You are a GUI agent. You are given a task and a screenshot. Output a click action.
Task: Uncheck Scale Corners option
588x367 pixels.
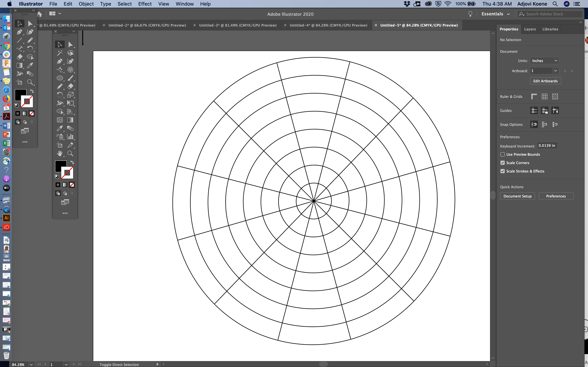pos(502,163)
